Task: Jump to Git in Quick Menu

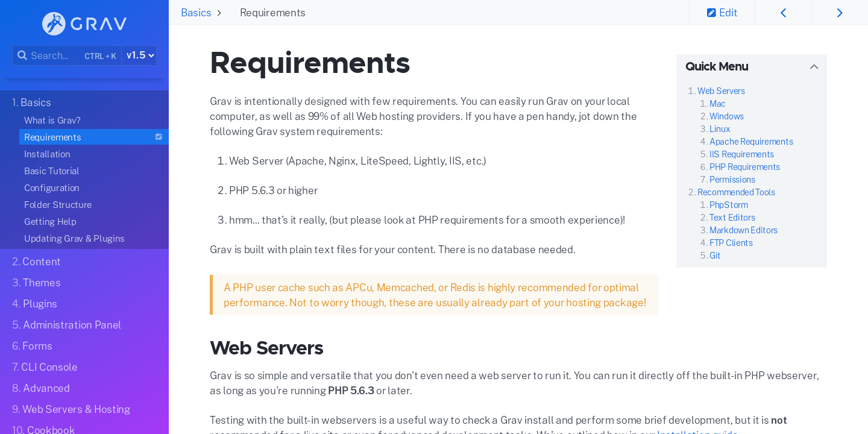Action: (715, 256)
